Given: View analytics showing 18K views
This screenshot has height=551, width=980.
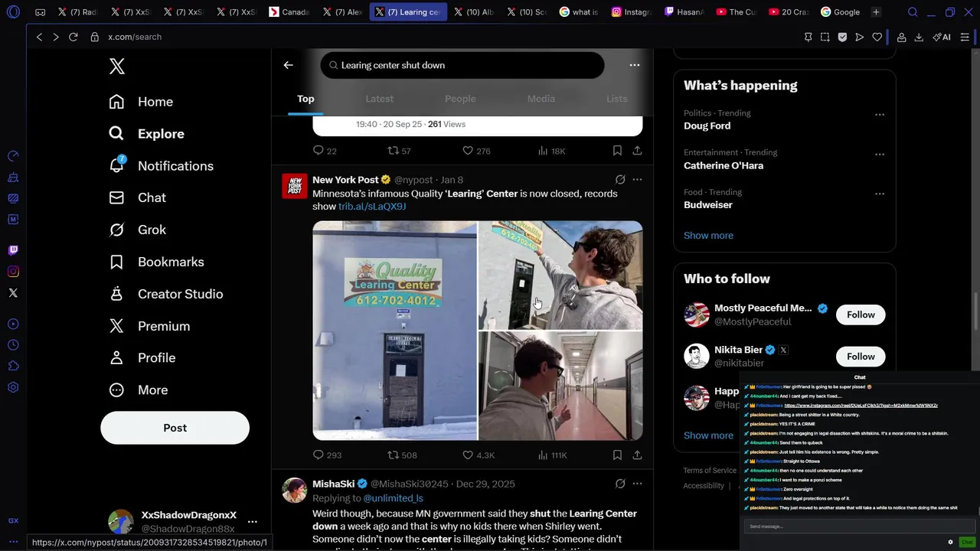Looking at the screenshot, I should 551,151.
